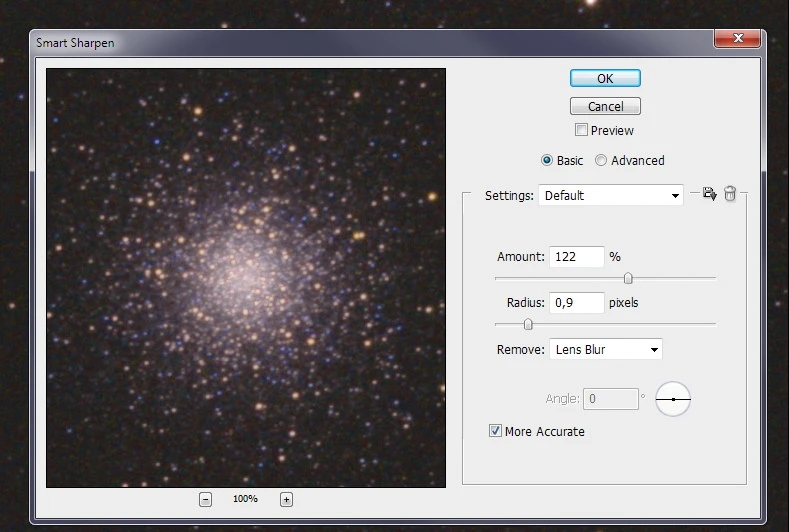Image resolution: width=789 pixels, height=532 pixels.
Task: Select the Basic radio button
Action: 547,160
